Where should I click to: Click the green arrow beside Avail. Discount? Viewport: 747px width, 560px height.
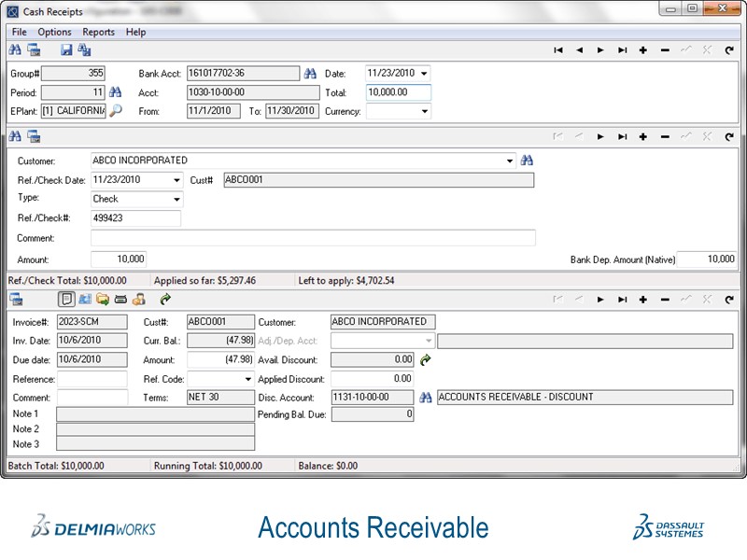pyautogui.click(x=426, y=359)
